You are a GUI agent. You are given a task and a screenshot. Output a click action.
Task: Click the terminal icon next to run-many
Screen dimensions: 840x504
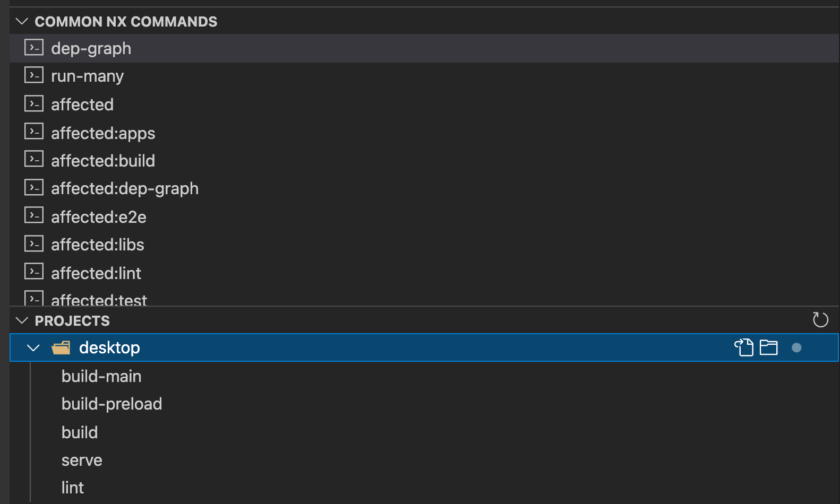click(x=34, y=75)
